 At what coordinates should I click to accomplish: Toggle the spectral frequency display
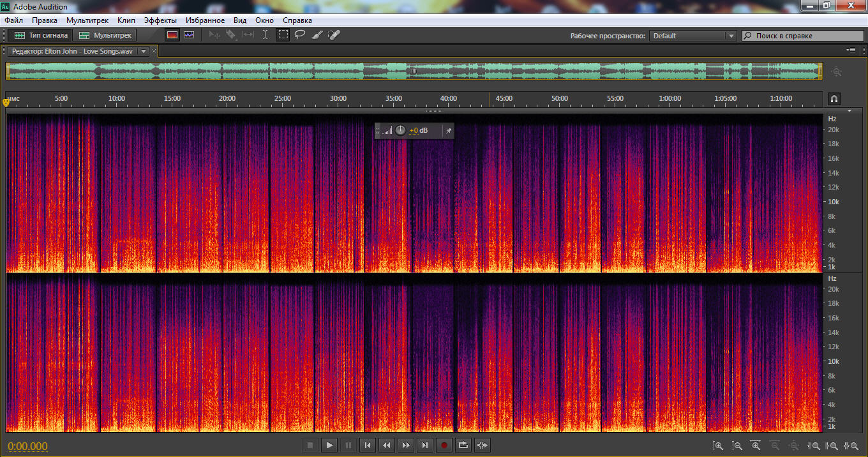pos(172,35)
